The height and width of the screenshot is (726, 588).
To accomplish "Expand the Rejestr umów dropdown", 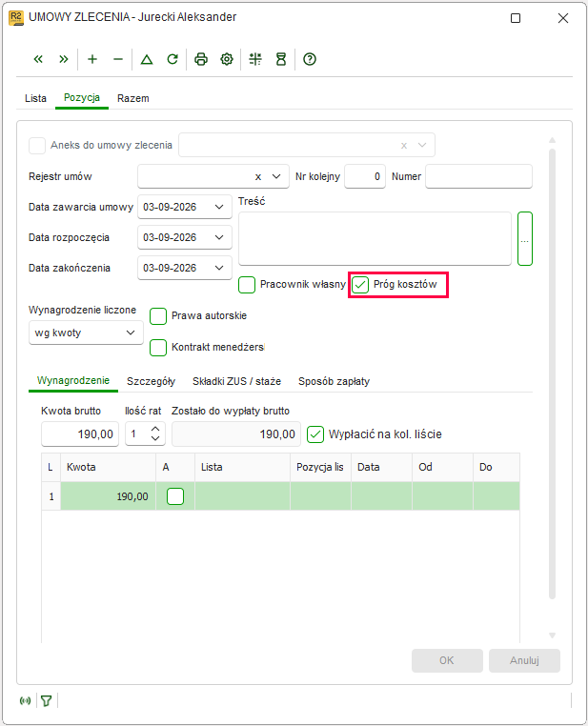I will pyautogui.click(x=276, y=176).
